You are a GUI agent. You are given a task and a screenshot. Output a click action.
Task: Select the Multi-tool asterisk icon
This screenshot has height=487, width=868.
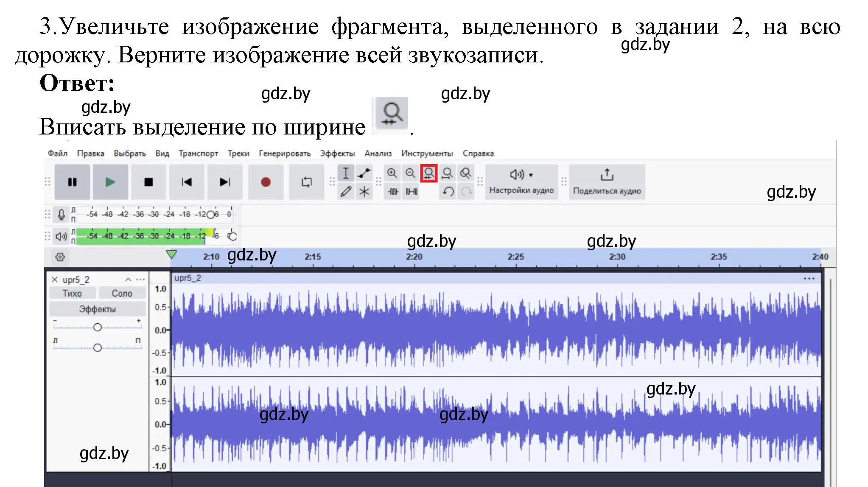pos(364,192)
